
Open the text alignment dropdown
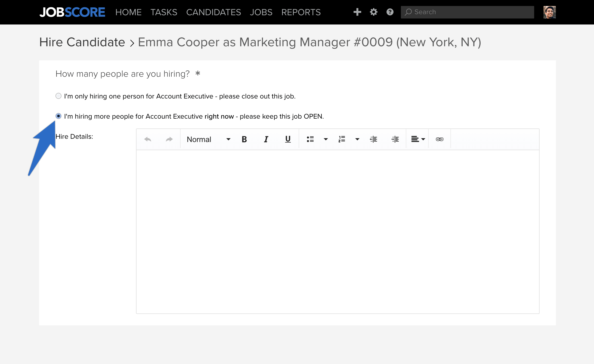pyautogui.click(x=418, y=139)
